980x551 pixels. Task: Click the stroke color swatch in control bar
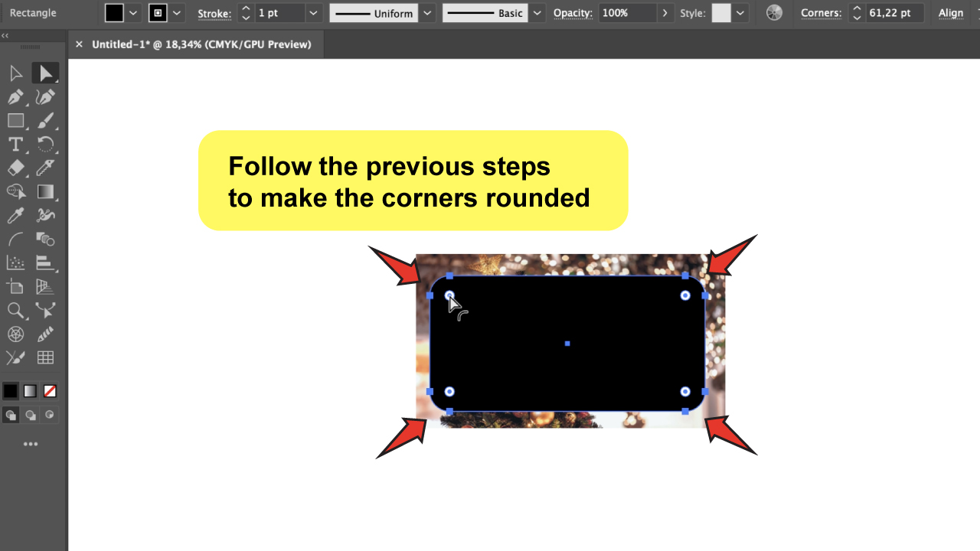tap(158, 13)
